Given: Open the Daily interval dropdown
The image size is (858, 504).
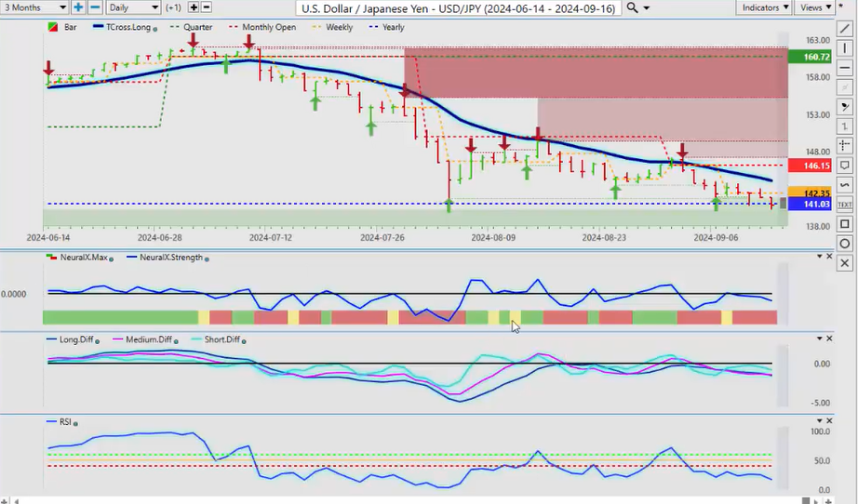Looking at the screenshot, I should tap(133, 7).
